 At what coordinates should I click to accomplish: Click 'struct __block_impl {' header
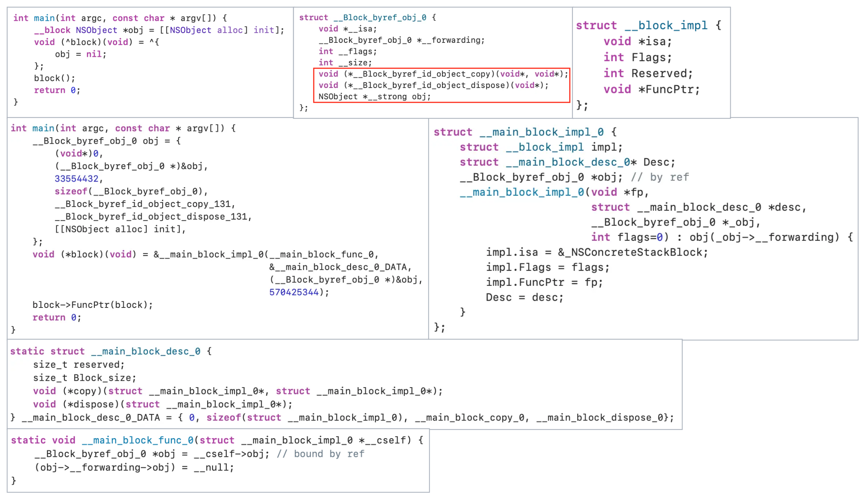pos(649,25)
